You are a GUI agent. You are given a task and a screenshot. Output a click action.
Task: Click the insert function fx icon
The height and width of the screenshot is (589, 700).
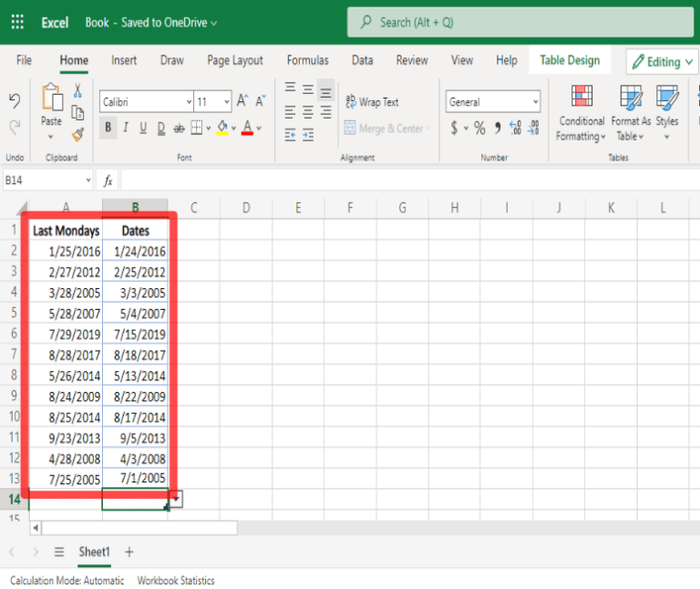click(x=108, y=181)
